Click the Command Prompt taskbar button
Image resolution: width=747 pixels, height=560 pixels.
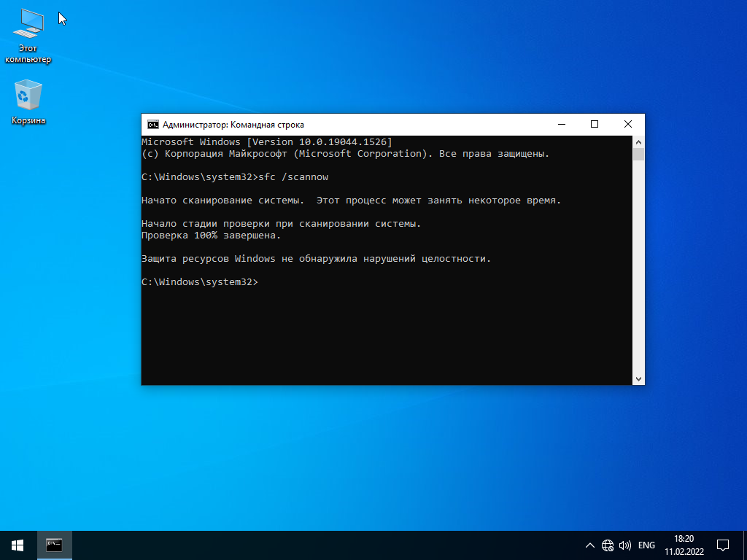[54, 545]
